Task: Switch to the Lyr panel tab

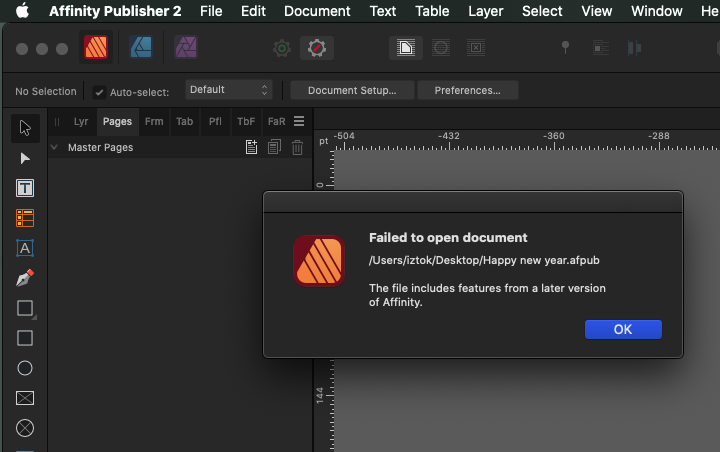Action: [x=81, y=121]
